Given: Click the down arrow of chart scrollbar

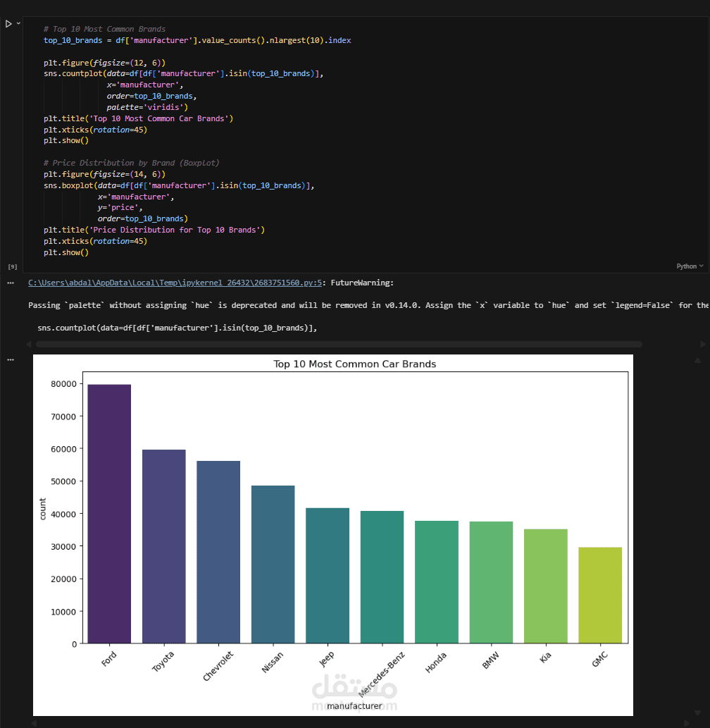Looking at the screenshot, I should pyautogui.click(x=697, y=712).
